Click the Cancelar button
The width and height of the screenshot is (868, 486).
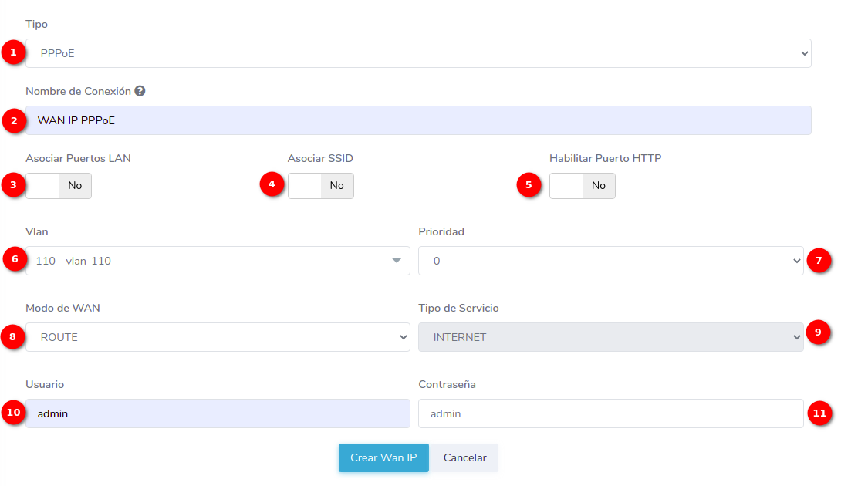[464, 457]
